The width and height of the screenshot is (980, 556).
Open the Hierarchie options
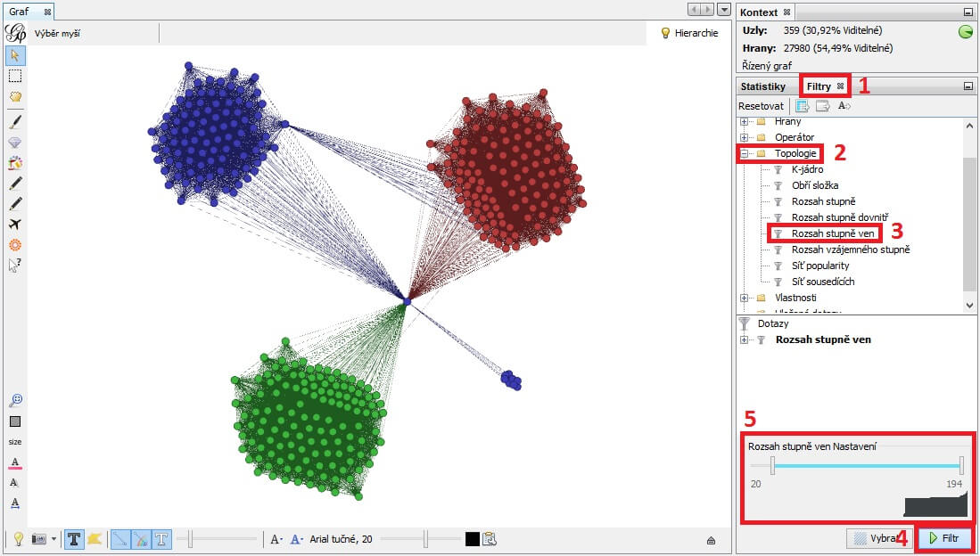pos(689,33)
